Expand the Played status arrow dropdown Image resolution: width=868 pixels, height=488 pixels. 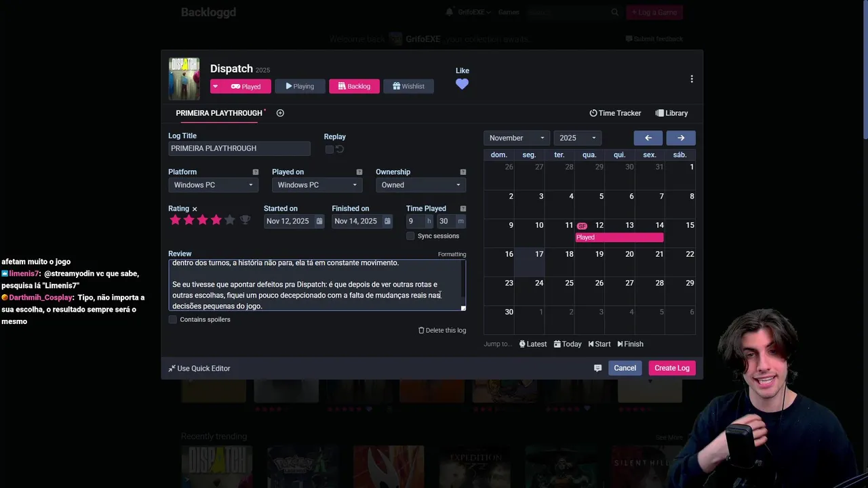coord(216,86)
